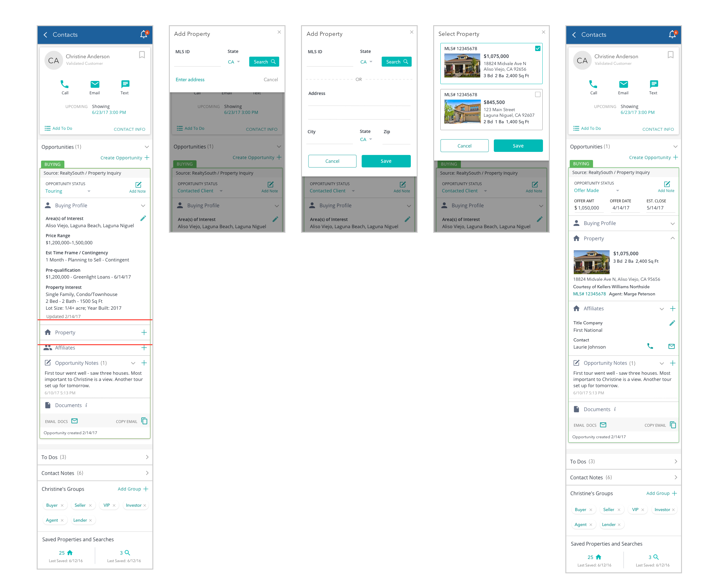Close the Select Property dialog
Viewport: 728px width, 587px height.
click(x=544, y=32)
